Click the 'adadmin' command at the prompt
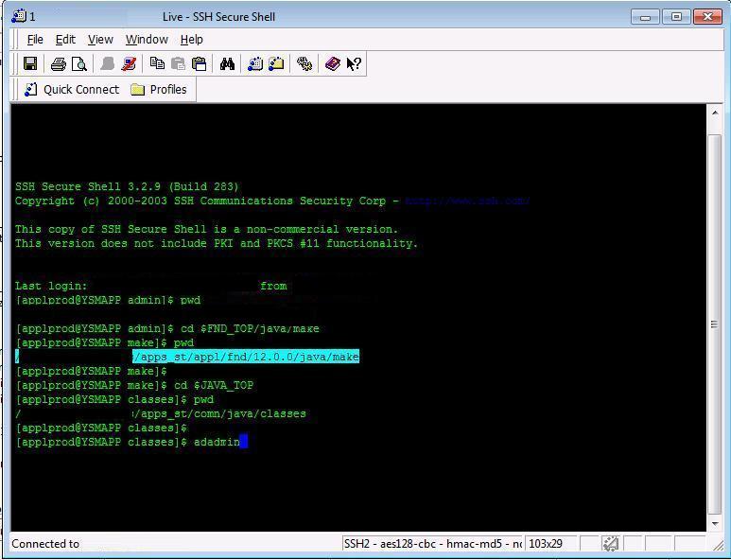Screen dimensions: 731x560 (217, 442)
